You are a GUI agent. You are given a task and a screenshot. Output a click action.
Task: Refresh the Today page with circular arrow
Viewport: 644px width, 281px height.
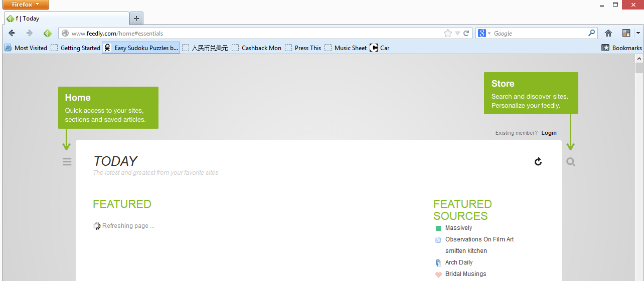[x=538, y=161]
